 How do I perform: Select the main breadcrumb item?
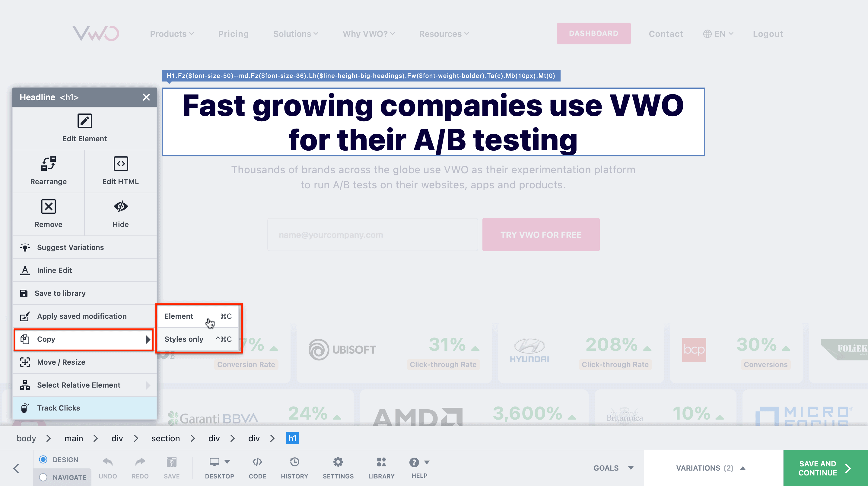click(x=73, y=438)
